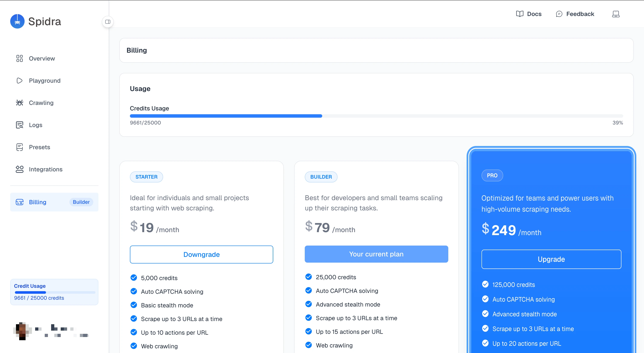Screen dimensions: 644x353
Task: Select the Crawling spider icon in sidebar
Action: (20, 103)
